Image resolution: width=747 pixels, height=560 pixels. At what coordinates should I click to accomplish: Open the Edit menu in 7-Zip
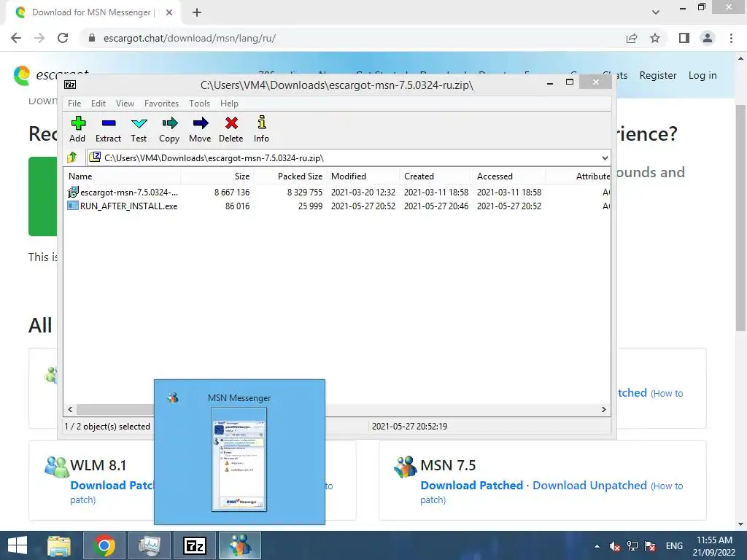click(x=98, y=104)
